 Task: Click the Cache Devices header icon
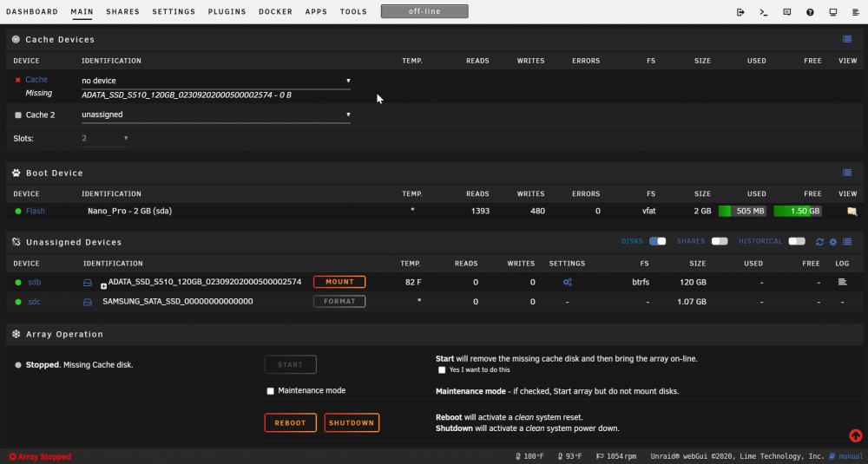click(16, 39)
